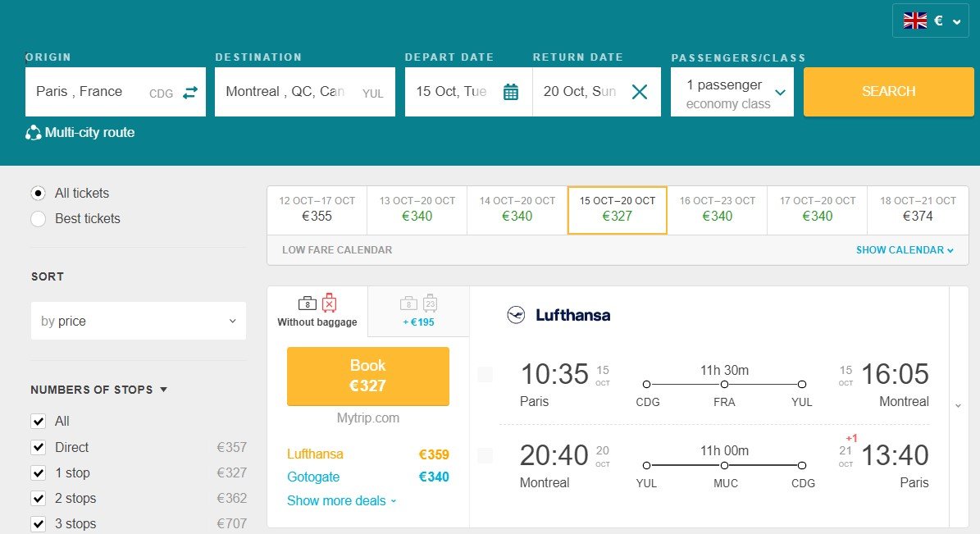Click the €357 price beside Direct

point(232,447)
